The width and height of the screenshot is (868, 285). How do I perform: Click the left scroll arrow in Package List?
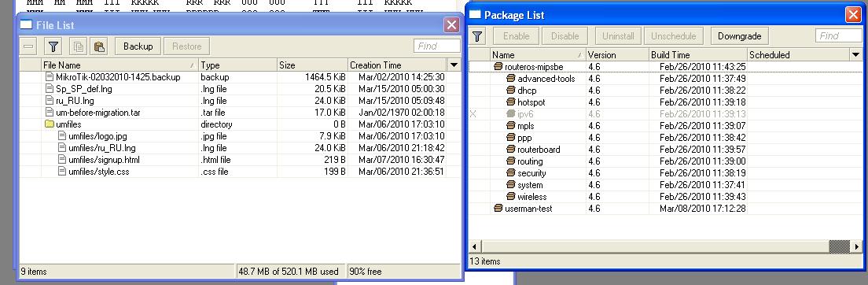pos(474,246)
